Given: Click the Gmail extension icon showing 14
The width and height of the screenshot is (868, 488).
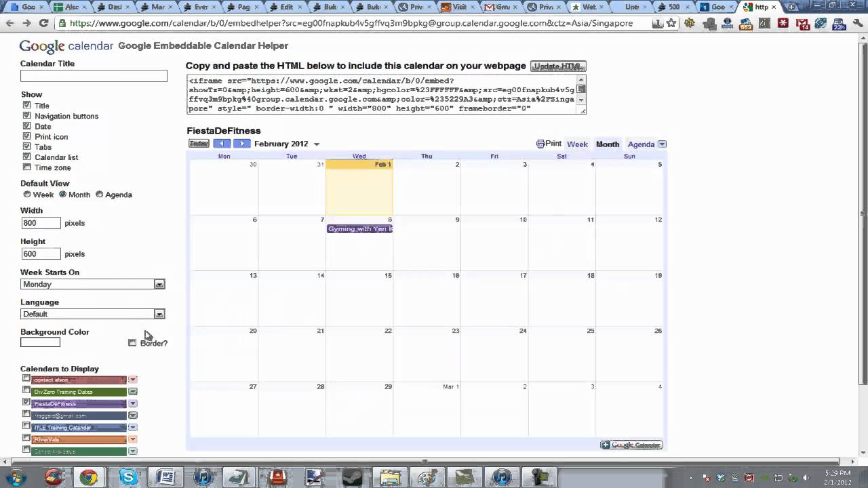Looking at the screenshot, I should 803,24.
